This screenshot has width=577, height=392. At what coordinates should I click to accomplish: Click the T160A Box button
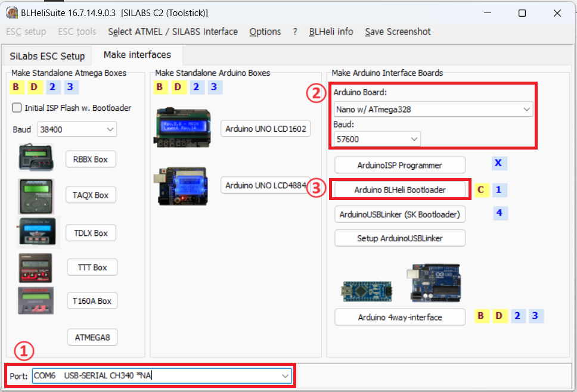pos(92,301)
